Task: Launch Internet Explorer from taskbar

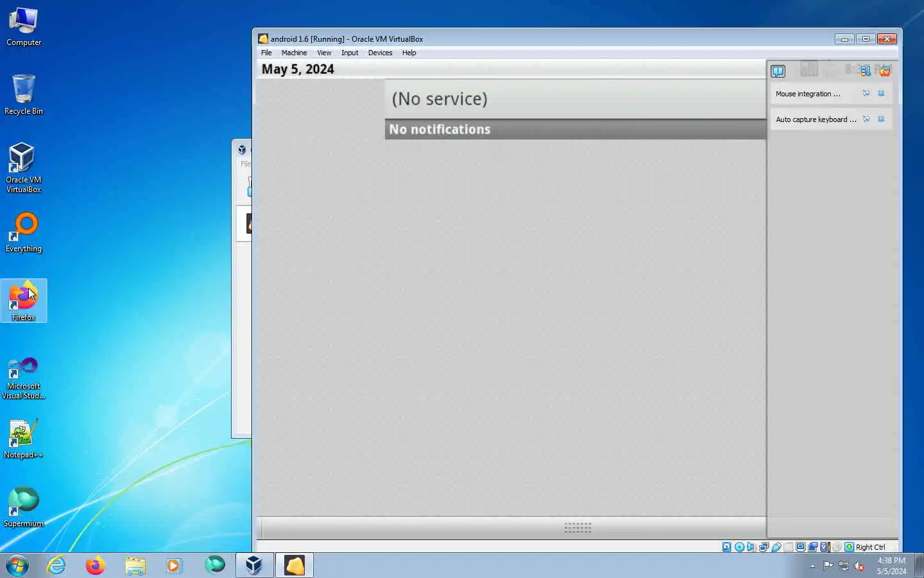Action: pyautogui.click(x=56, y=565)
